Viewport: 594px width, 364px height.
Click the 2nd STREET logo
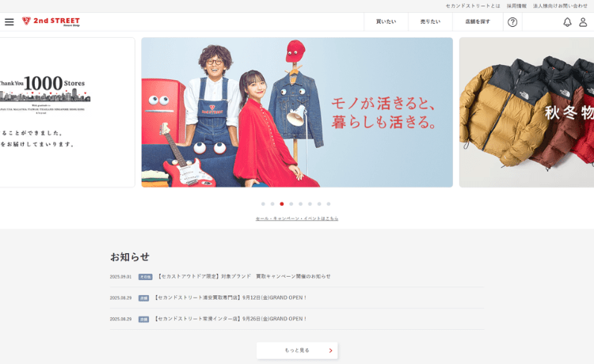pos(51,21)
